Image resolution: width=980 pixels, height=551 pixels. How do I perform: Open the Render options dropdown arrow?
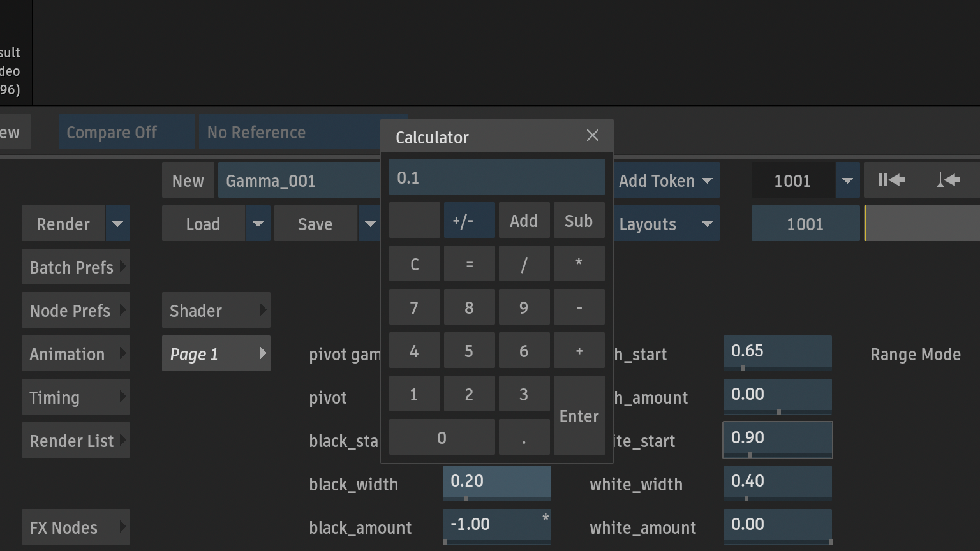(x=118, y=224)
